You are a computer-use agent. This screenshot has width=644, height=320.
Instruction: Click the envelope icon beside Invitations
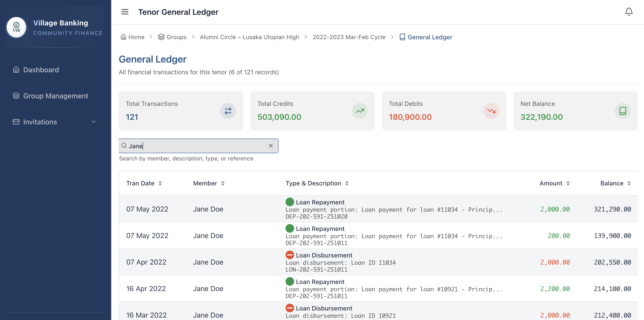15,122
